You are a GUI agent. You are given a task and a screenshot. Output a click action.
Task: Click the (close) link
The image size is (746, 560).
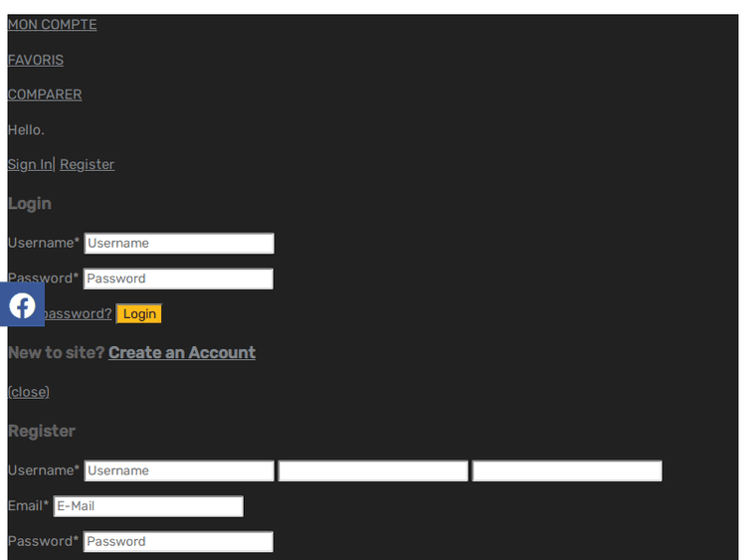(29, 392)
